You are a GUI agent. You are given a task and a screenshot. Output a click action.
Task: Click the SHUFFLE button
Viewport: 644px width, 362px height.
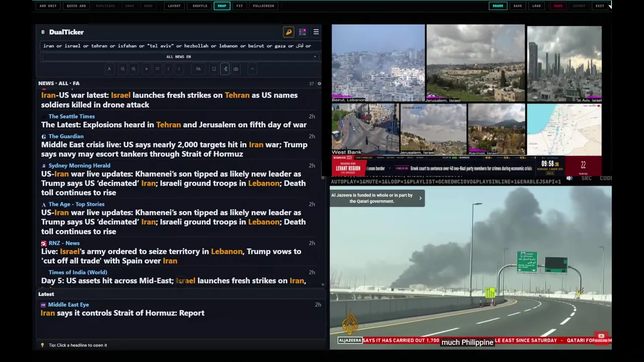(x=200, y=6)
